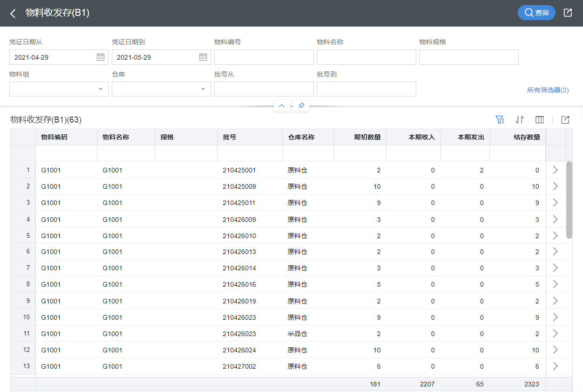Focus the 物料名称 input field
Screen dimensions: 583x392
pos(366,57)
